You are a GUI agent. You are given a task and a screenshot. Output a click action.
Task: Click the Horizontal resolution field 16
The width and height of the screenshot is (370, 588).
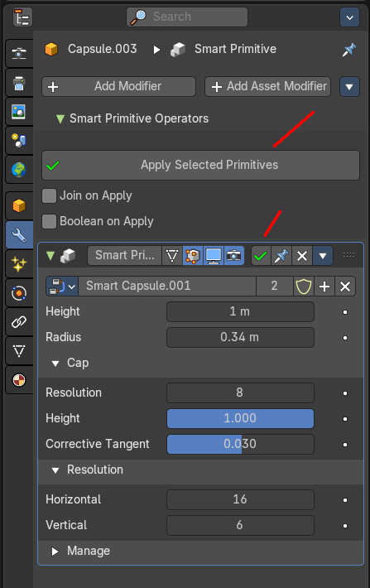[240, 500]
